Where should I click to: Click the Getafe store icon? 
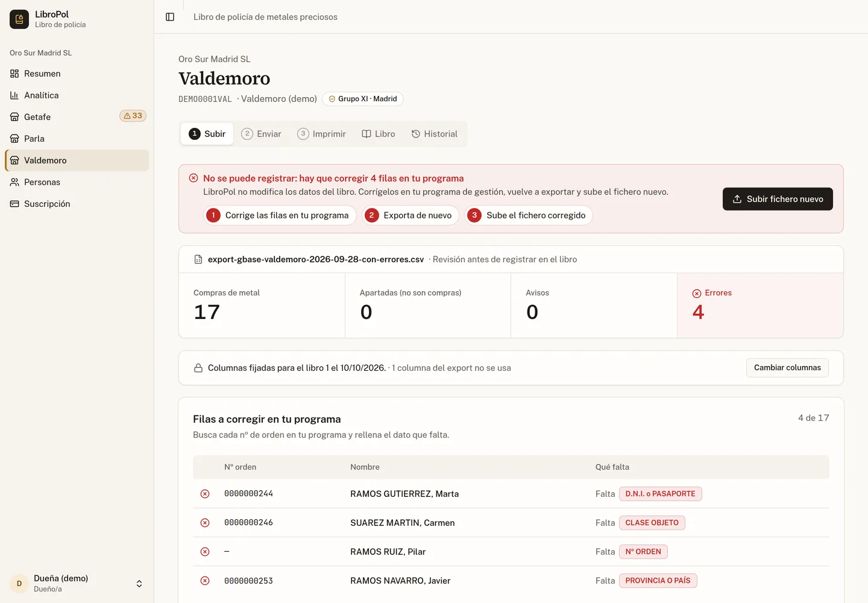[x=14, y=117]
